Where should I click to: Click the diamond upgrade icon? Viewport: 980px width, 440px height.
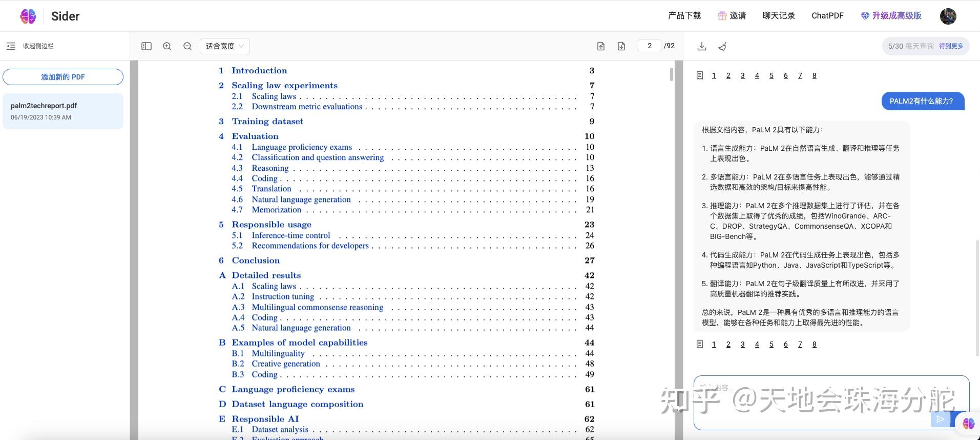(x=865, y=16)
